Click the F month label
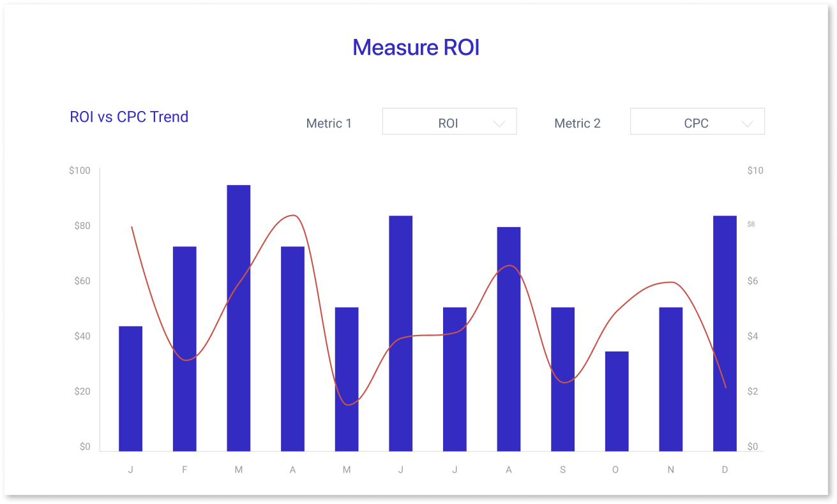 coord(185,470)
